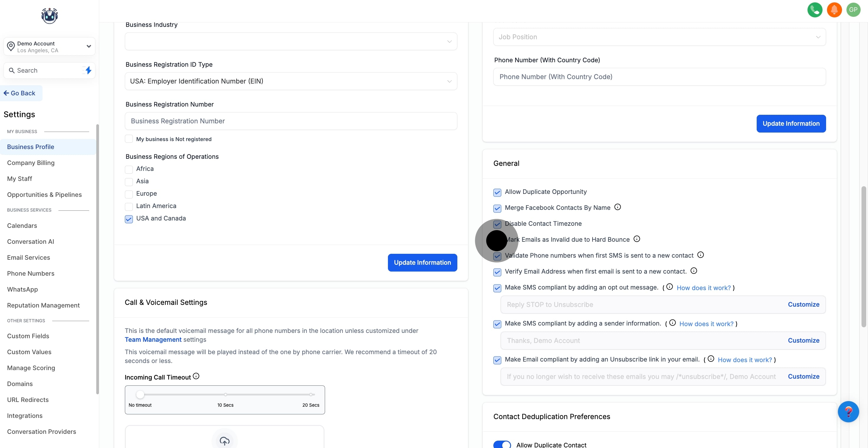
Task: Open Company Billing settings
Action: (31, 163)
